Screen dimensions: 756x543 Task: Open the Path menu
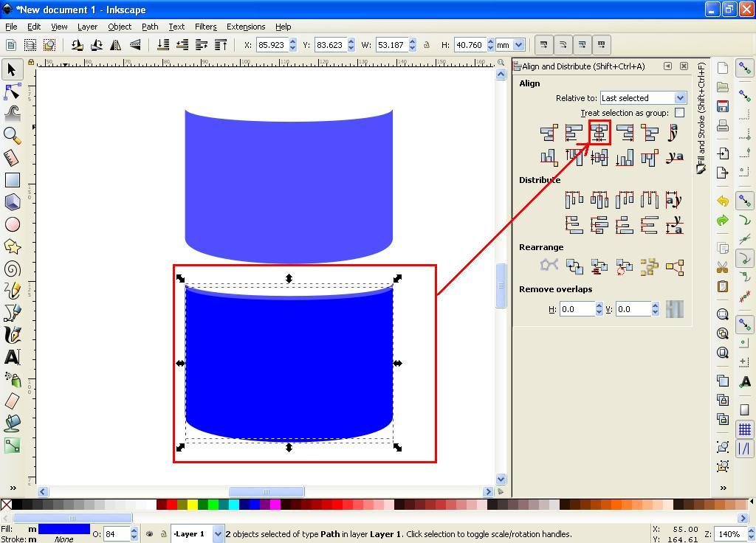click(150, 27)
